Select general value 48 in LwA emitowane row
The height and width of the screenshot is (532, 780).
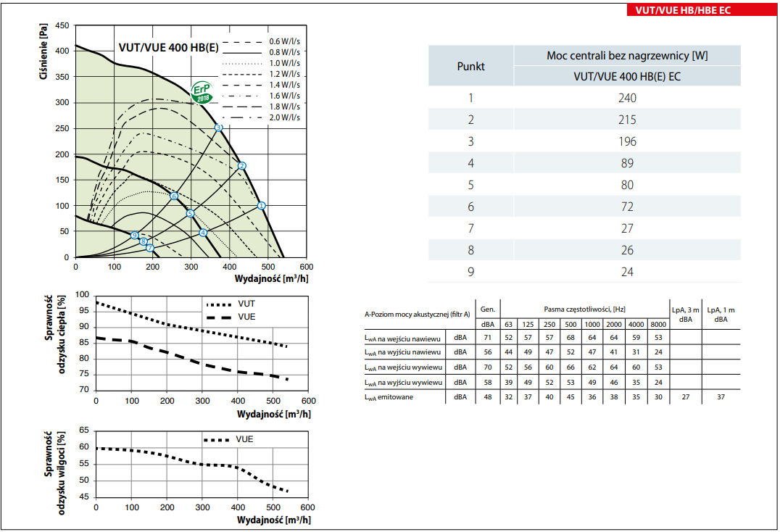point(487,397)
